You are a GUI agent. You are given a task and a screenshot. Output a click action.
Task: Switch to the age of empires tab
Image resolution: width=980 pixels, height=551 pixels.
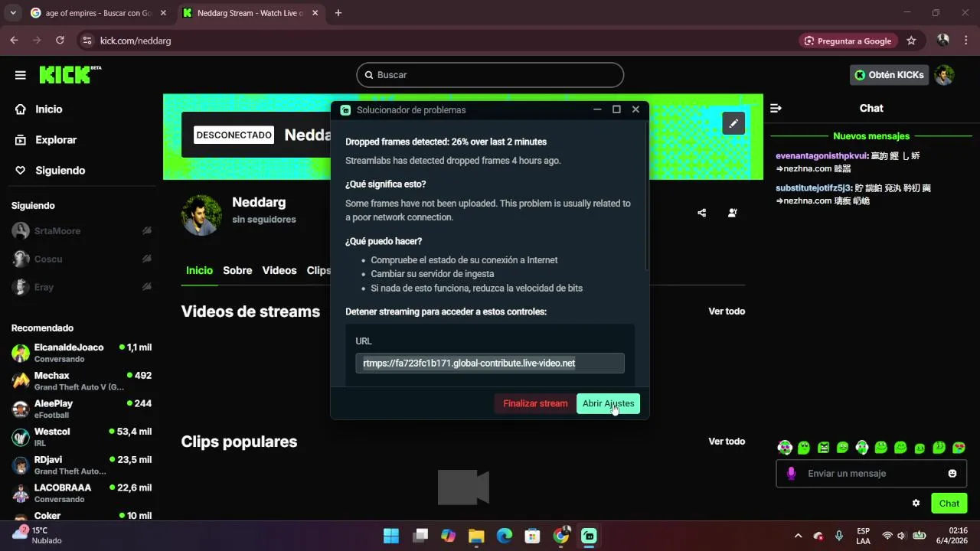point(98,13)
